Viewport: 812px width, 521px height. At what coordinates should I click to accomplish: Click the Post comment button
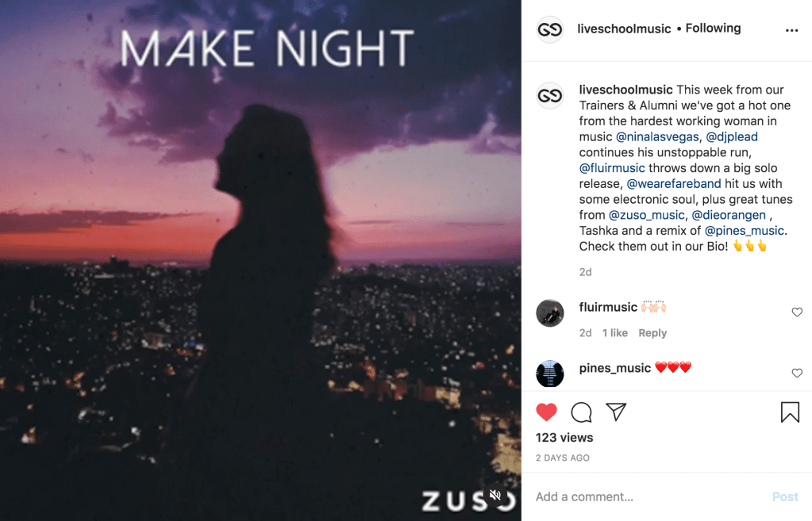[x=785, y=496]
